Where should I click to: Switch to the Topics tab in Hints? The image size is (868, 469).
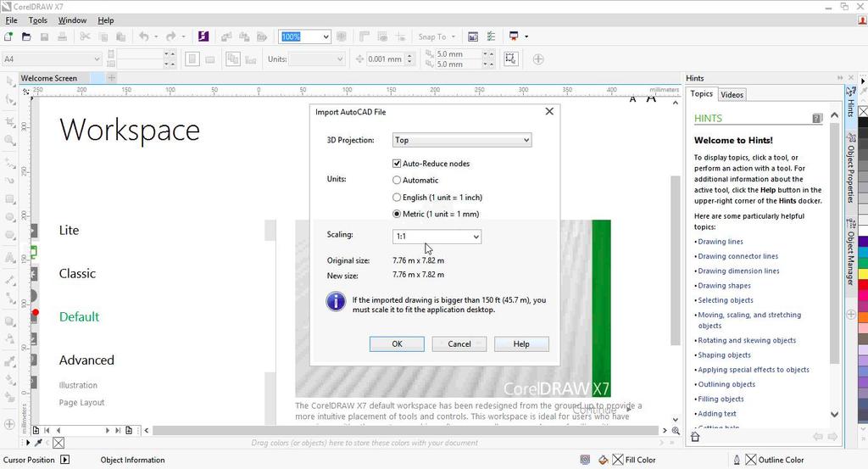[x=701, y=93]
